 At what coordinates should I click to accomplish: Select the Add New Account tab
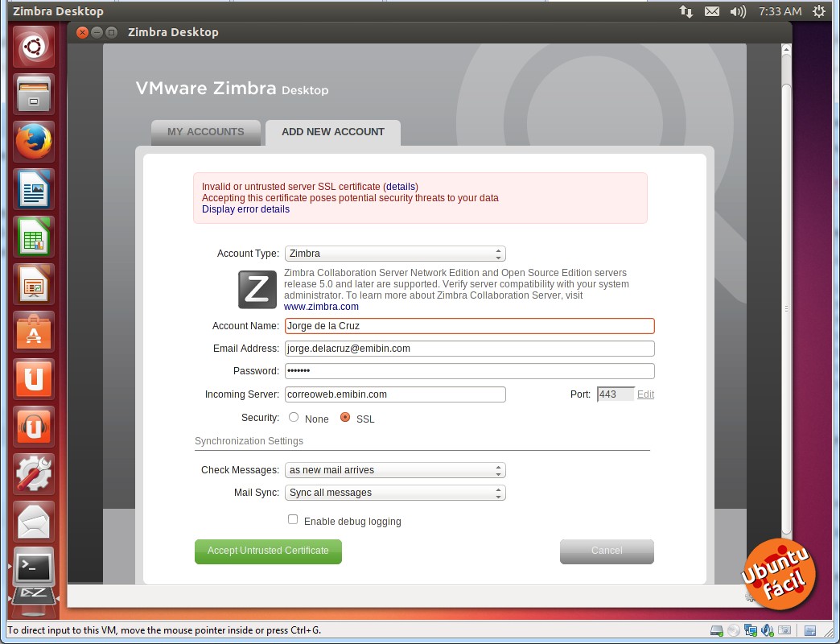[332, 132]
